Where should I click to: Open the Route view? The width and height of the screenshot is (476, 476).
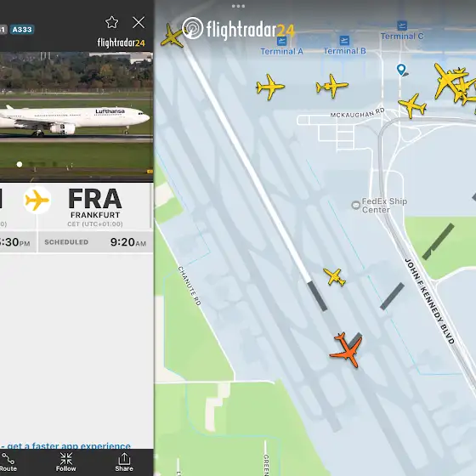tap(8, 462)
